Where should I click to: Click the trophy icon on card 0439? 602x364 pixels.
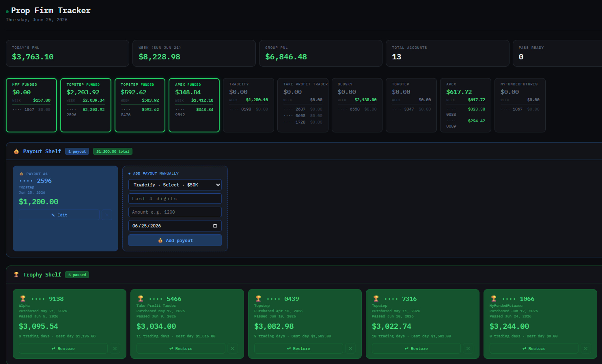[x=258, y=299]
